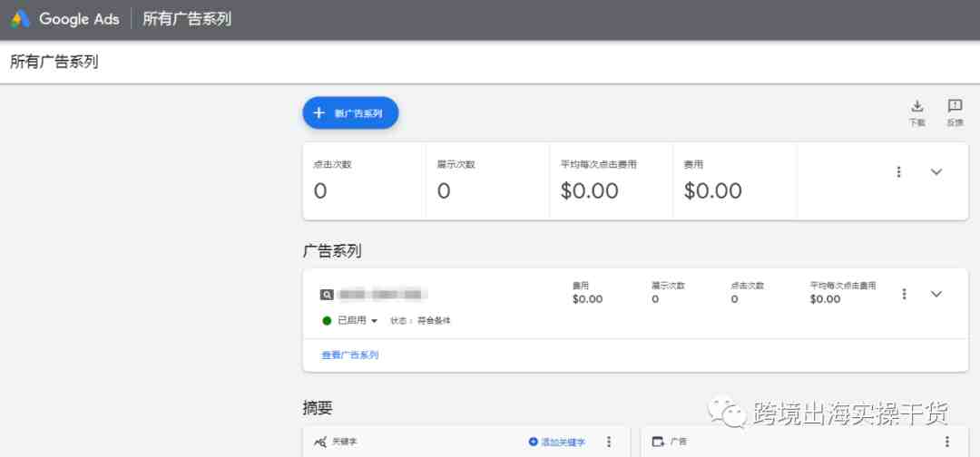980x457 pixels.
Task: Create a campaign with 新广告系列 button
Action: [x=350, y=113]
